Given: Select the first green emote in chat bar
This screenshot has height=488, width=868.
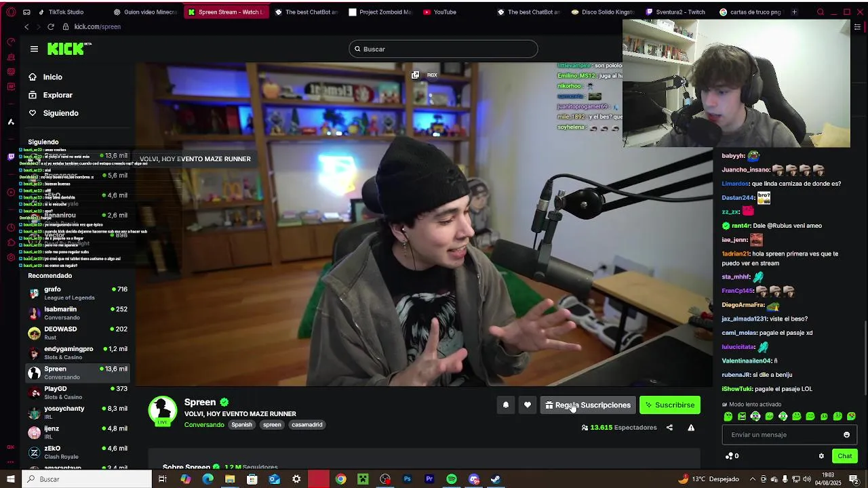Looking at the screenshot, I should (x=728, y=417).
